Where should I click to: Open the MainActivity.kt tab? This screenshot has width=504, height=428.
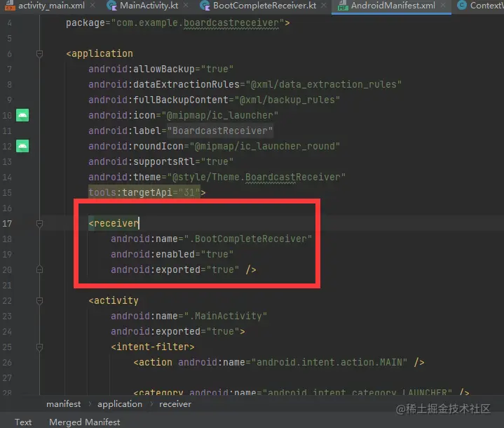point(149,6)
